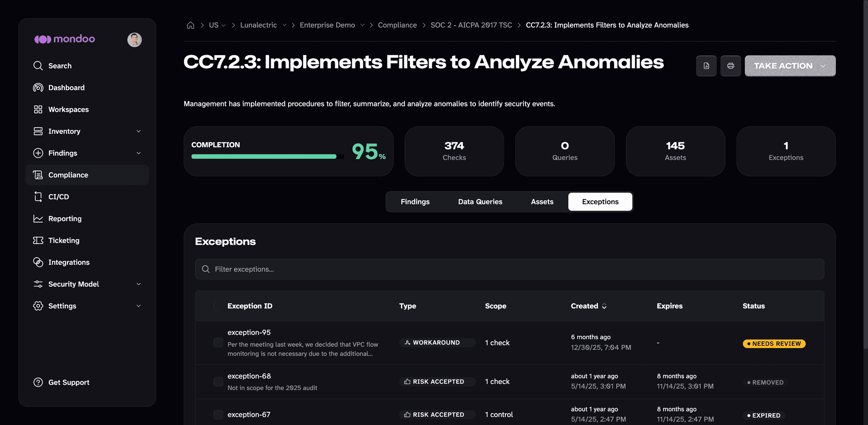The width and height of the screenshot is (868, 425).
Task: Go to home via breadcrumb house icon
Action: 191,25
